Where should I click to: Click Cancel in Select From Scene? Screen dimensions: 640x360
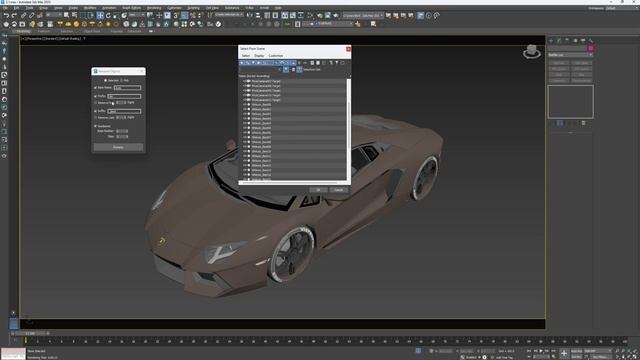click(339, 190)
